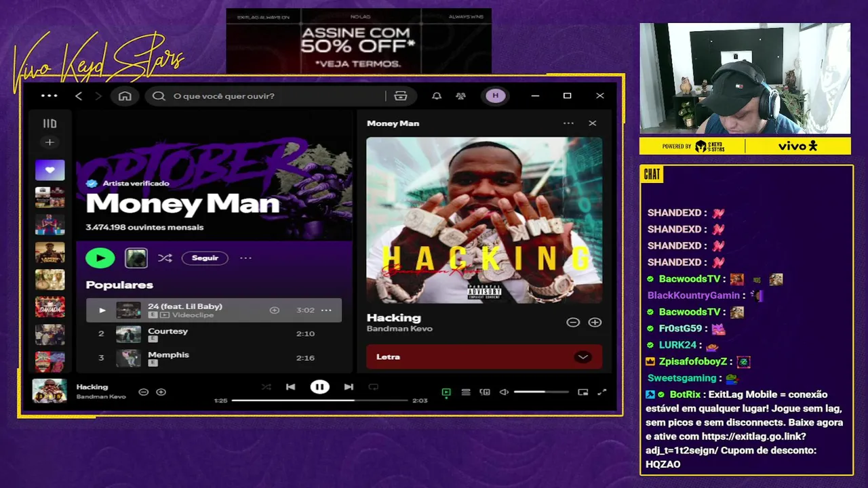Image resolution: width=868 pixels, height=488 pixels.
Task: Open Connect to a device icon
Action: click(x=485, y=392)
